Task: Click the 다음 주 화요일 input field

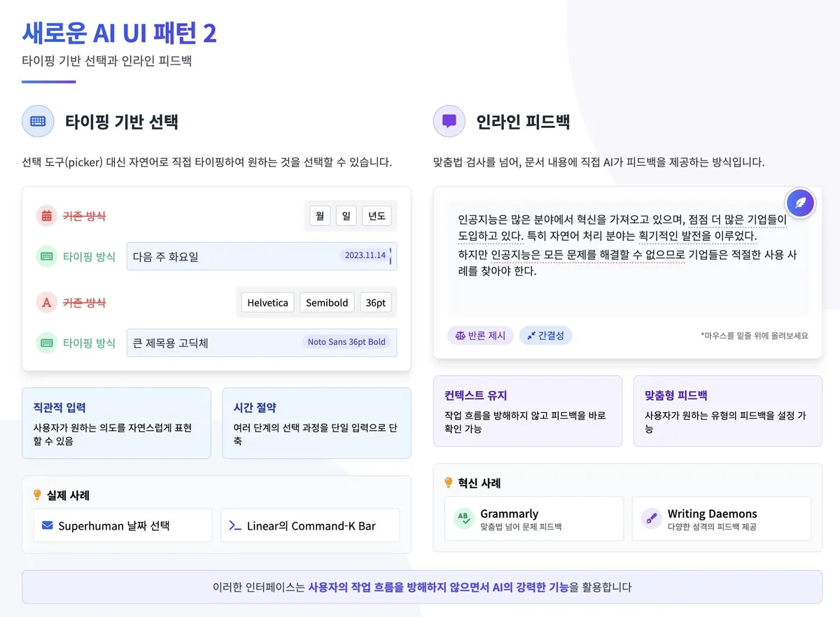Action: click(262, 256)
